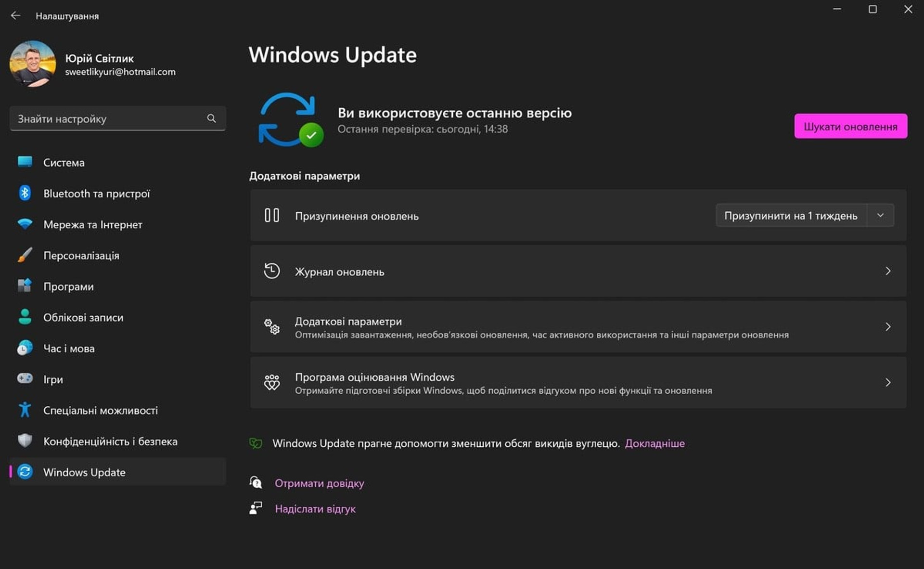Click the paintbrush Персоналізація icon
This screenshot has height=569, width=924.
click(25, 255)
